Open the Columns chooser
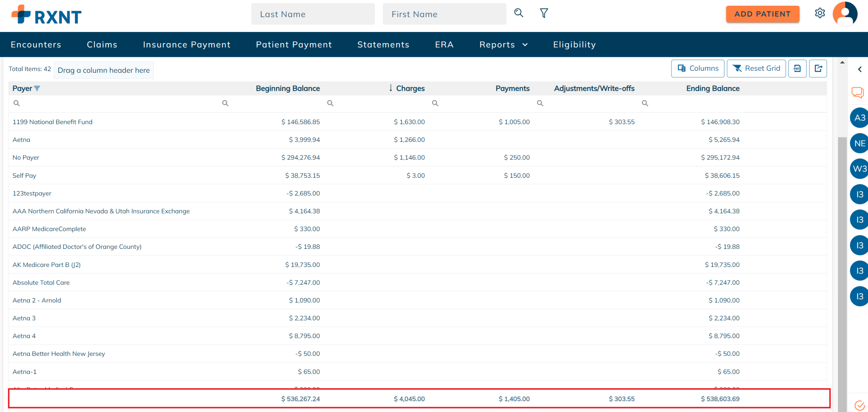This screenshot has width=868, height=412. point(698,68)
